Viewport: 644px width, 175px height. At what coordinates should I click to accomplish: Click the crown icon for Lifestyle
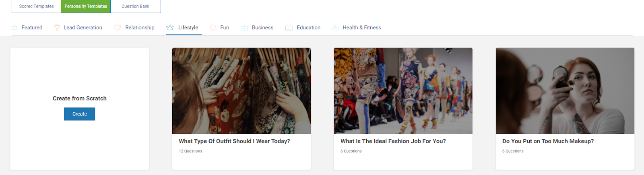tap(170, 27)
